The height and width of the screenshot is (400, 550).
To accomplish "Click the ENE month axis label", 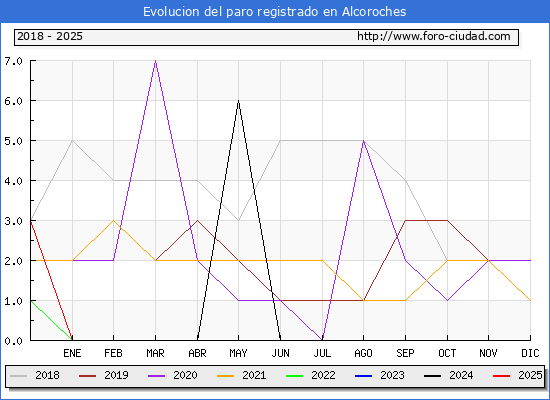I will 72,353.
